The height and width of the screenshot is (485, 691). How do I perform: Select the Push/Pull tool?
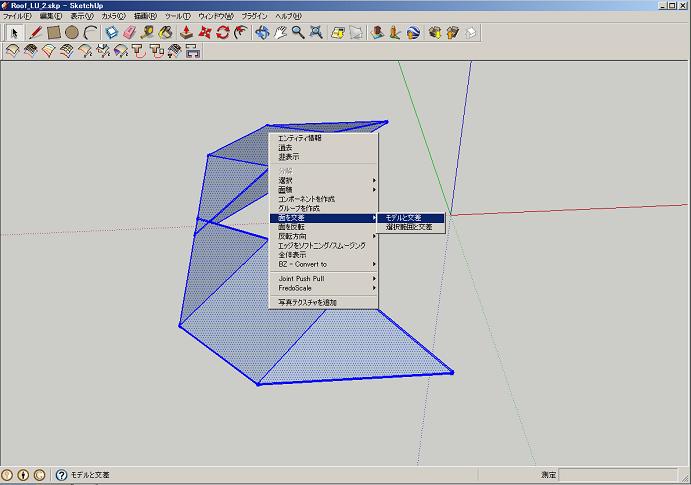click(186, 32)
